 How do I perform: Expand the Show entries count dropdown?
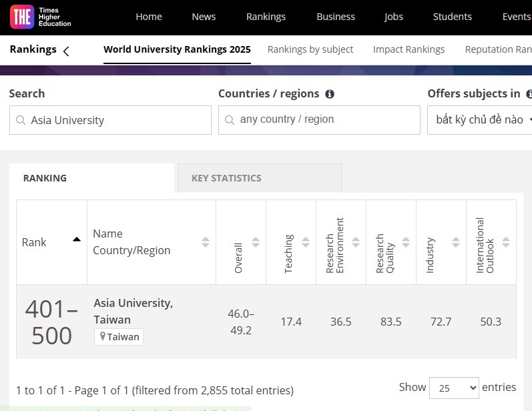pyautogui.click(x=454, y=388)
